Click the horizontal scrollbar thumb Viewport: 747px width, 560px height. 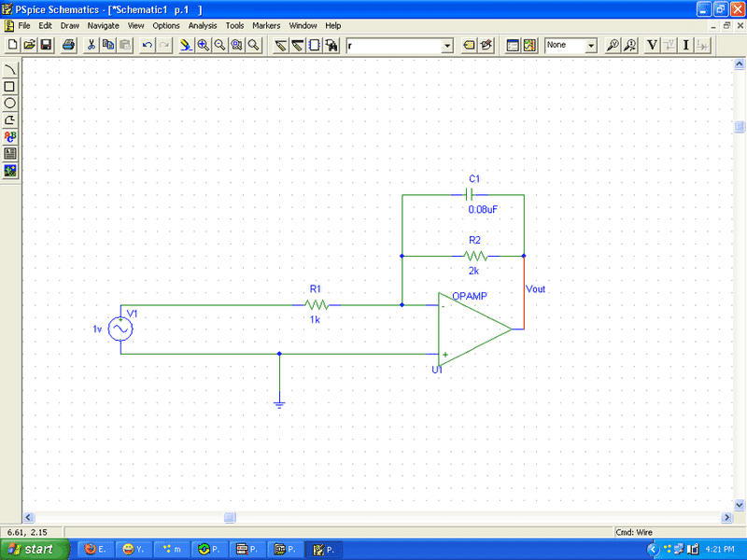coord(230,517)
